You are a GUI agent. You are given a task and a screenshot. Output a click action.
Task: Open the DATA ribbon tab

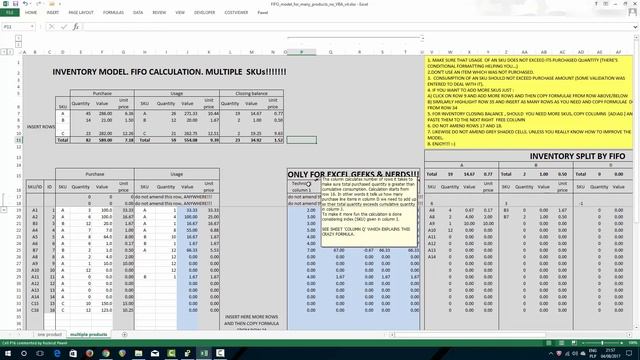click(138, 13)
